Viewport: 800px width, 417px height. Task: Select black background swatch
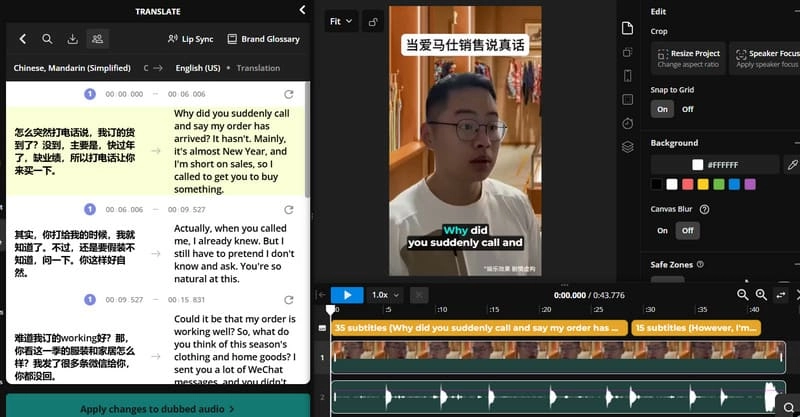[657, 184]
